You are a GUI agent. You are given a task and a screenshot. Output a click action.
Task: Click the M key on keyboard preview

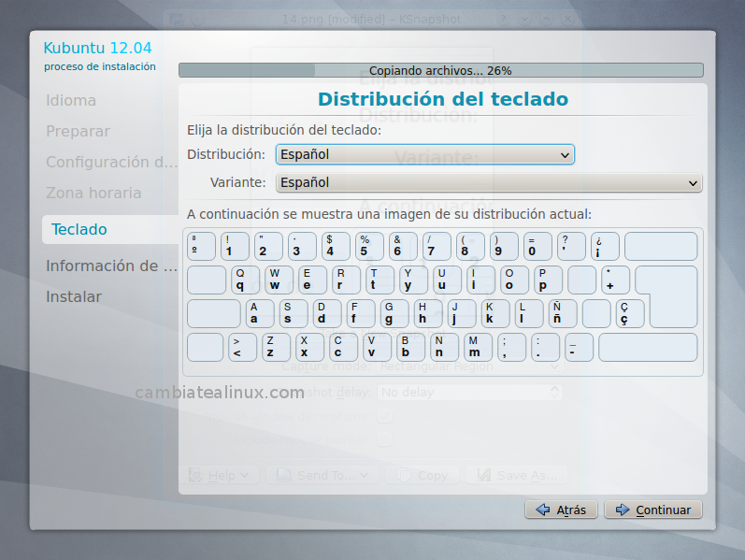tap(478, 348)
